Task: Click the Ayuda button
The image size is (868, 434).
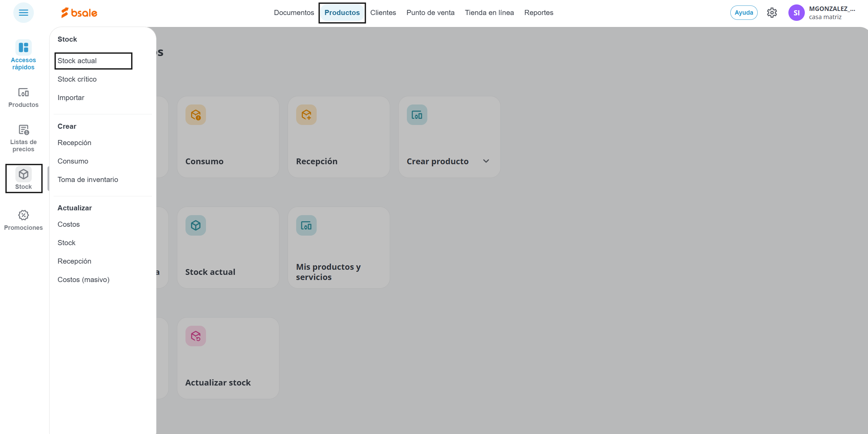Action: [x=744, y=13]
